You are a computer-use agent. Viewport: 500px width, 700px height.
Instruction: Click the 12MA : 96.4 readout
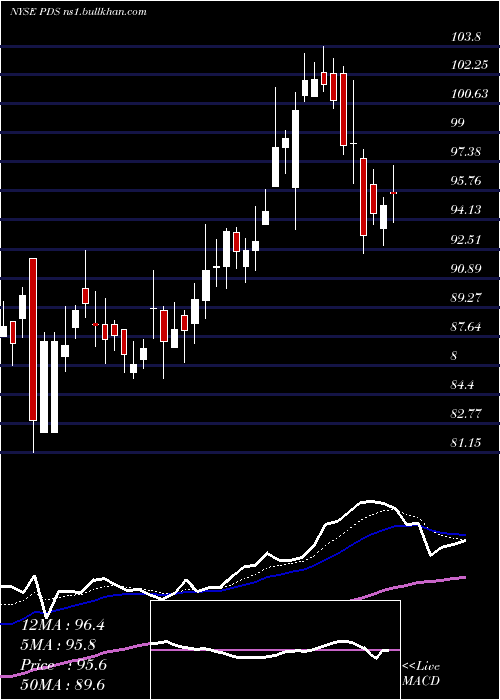click(63, 625)
